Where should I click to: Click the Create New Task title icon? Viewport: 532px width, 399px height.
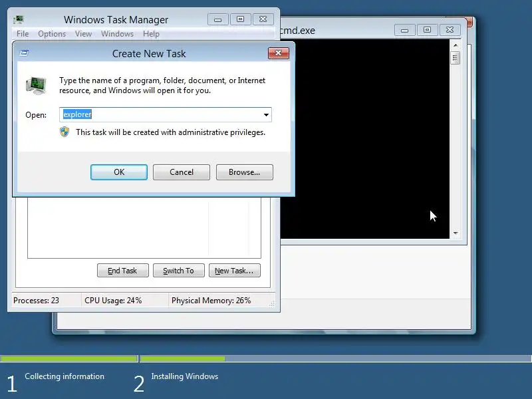coord(24,53)
